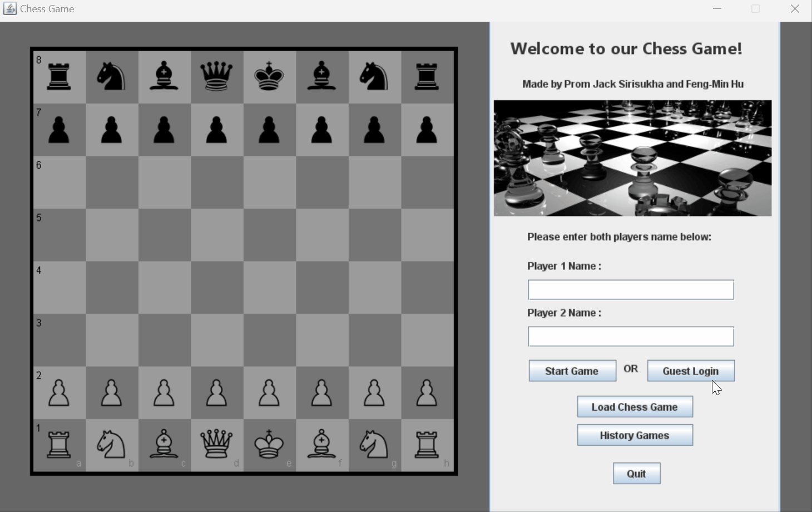
Task: Choose the white rook on h1
Action: [x=427, y=444]
